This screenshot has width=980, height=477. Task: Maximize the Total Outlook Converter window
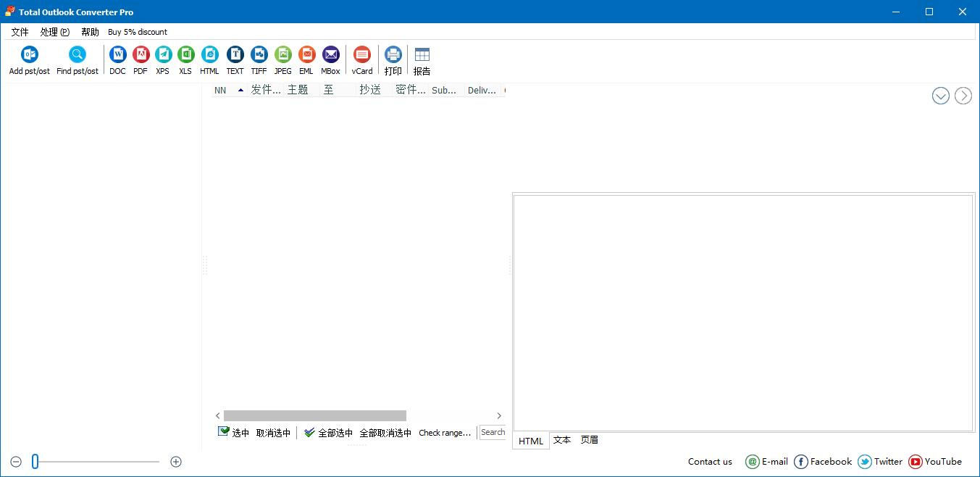(929, 12)
